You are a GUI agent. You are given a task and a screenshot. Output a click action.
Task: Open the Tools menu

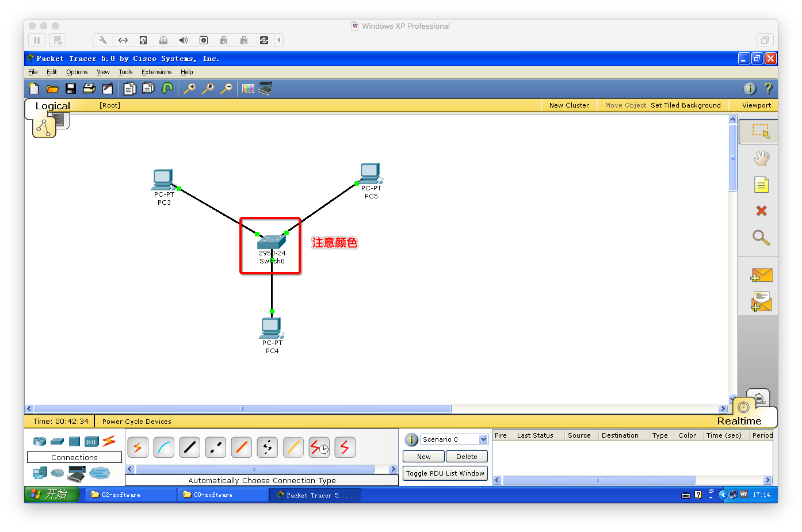click(x=125, y=72)
